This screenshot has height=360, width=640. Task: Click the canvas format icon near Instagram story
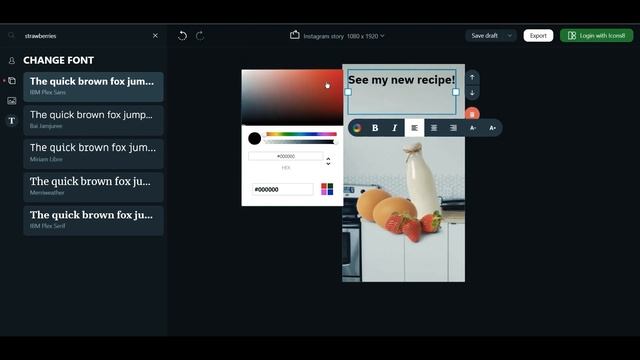(295, 35)
